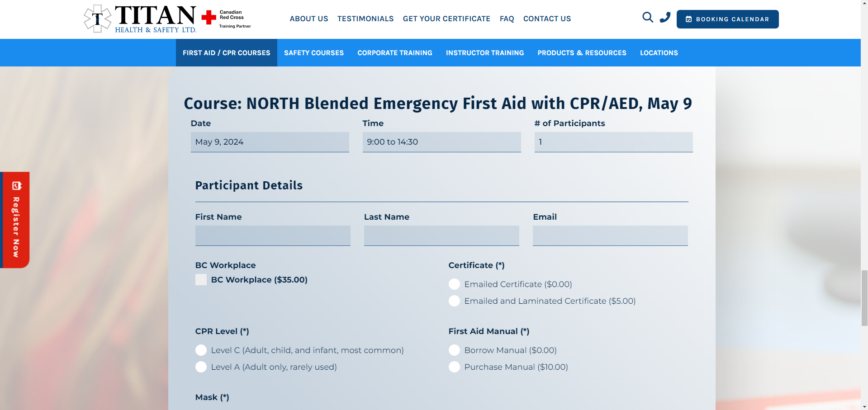Click the First Aid Manual (*) label
Screen dimensions: 868x410
click(x=489, y=331)
